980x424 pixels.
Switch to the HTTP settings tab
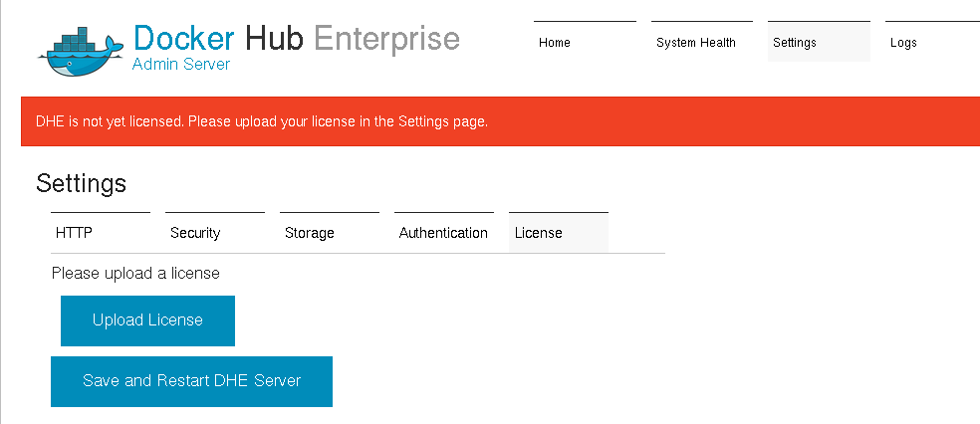click(100, 232)
